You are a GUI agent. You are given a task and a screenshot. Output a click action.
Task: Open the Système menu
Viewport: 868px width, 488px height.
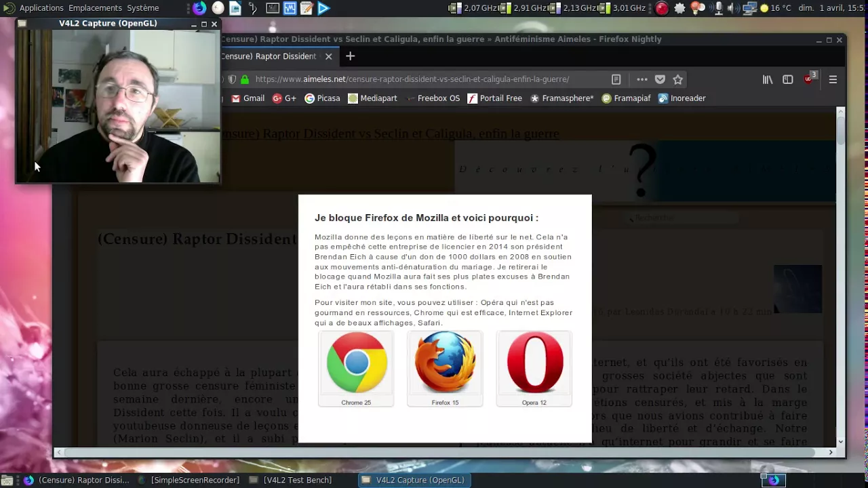(x=143, y=8)
